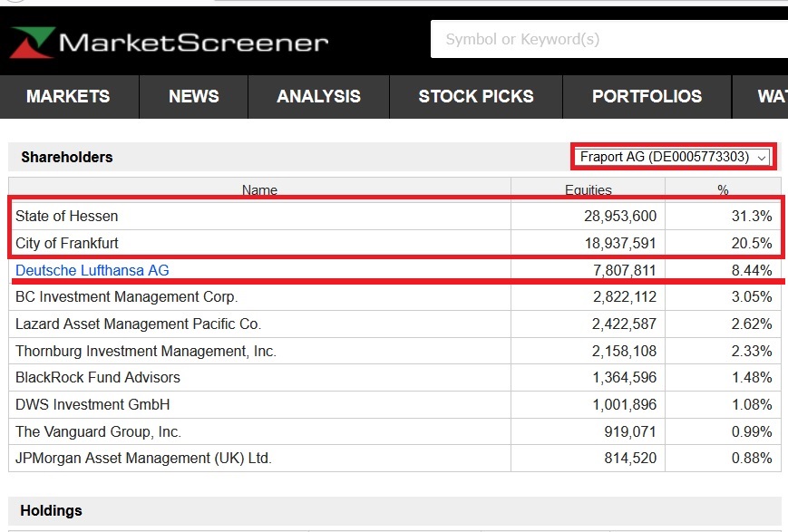Select the State of Hessen row name
Screen dimensions: 788x532
pos(67,216)
